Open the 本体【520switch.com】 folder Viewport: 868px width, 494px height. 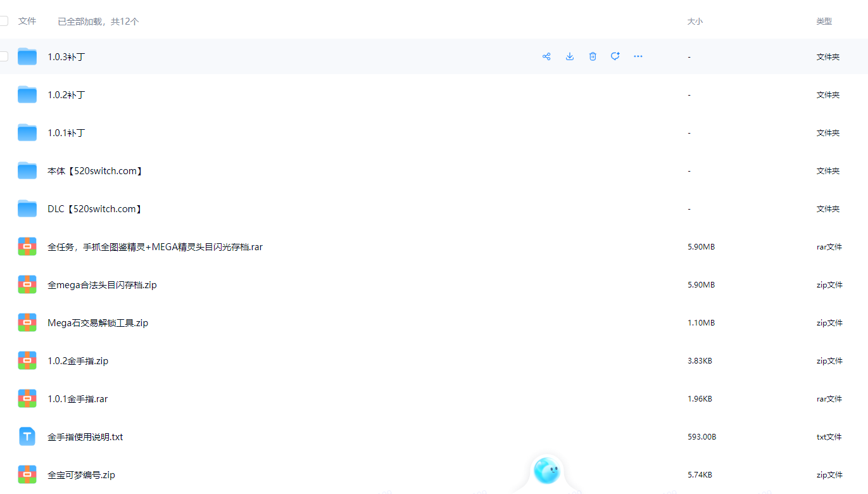pos(95,171)
